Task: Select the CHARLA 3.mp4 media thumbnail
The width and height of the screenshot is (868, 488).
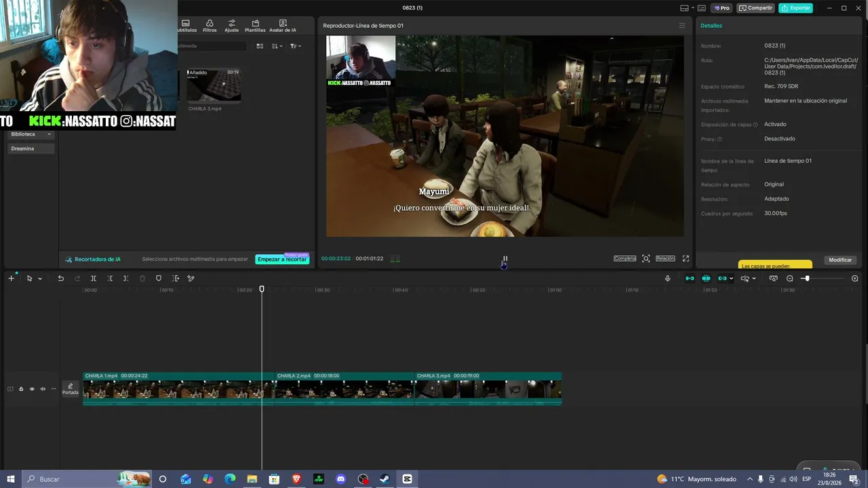Action: 214,85
